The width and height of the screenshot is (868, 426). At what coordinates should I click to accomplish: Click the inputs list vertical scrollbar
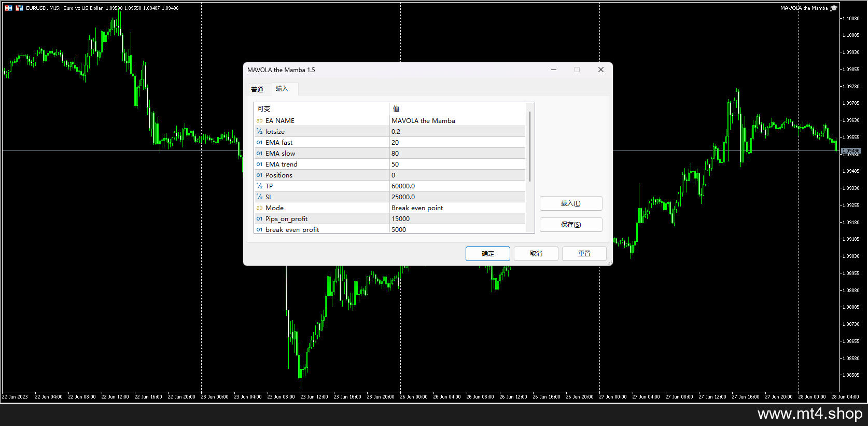[x=530, y=146]
